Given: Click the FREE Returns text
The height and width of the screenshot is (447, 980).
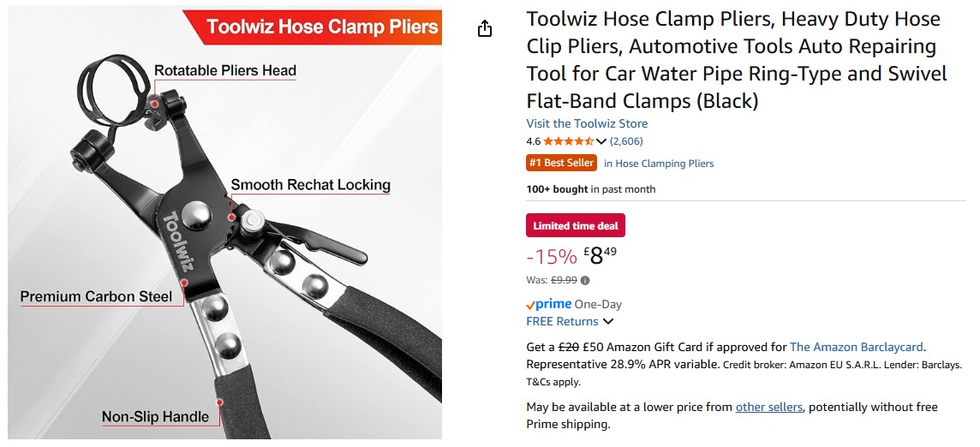Looking at the screenshot, I should (x=562, y=322).
